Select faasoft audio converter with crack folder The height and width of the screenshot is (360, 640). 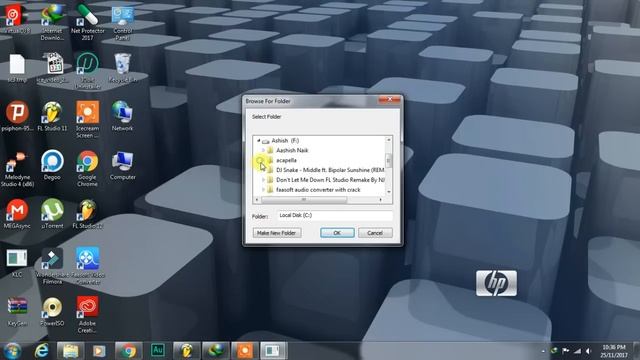click(318, 190)
